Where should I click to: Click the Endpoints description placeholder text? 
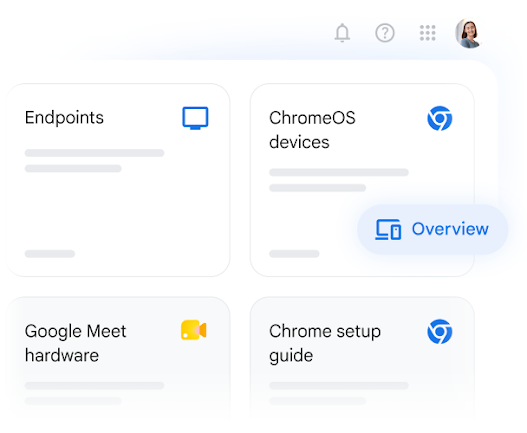point(94,161)
